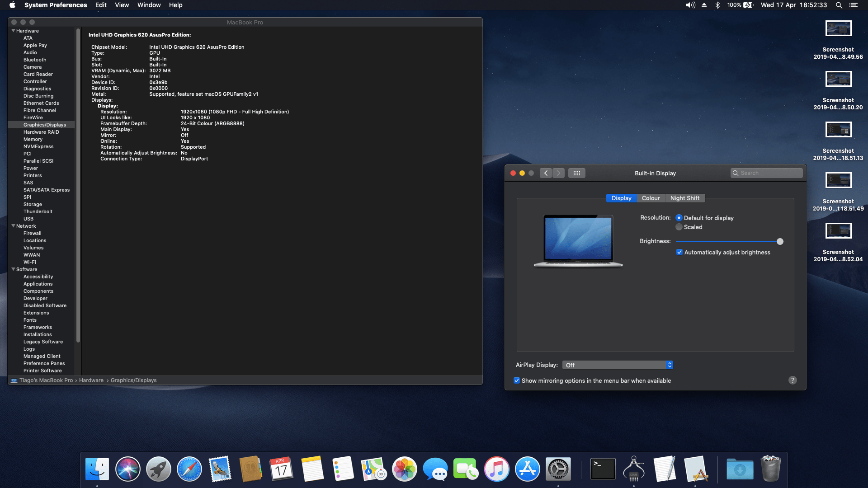Click Hardware in the bottom path bar
Image resolution: width=868 pixels, height=488 pixels.
[91, 380]
